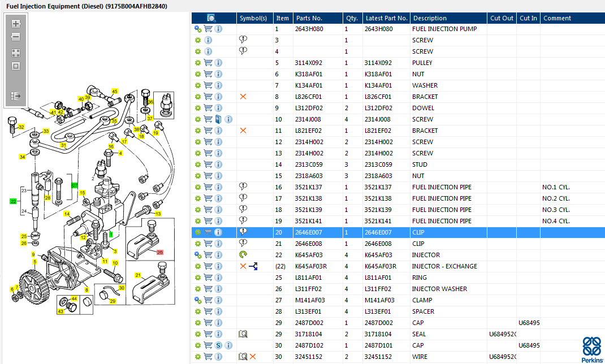This screenshot has height=364, width=605.
Task: Zoom out of the parts diagram
Action: (15, 37)
